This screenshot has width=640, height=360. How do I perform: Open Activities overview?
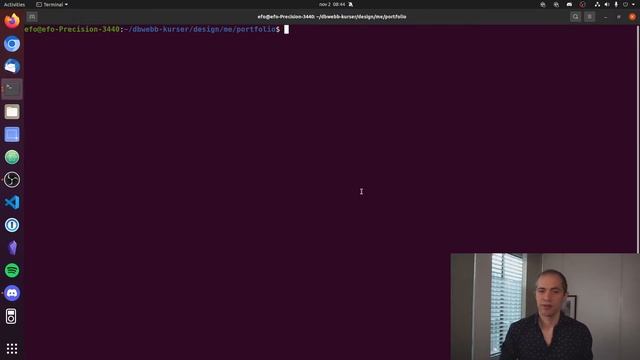point(14,4)
